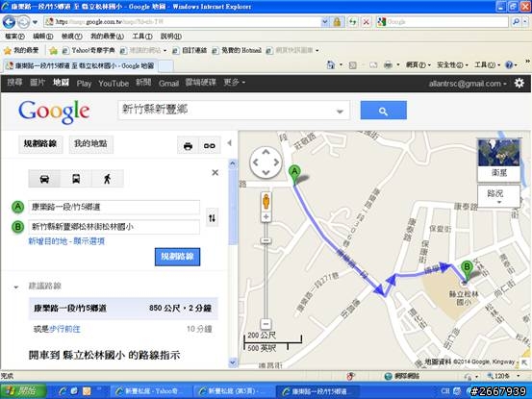Open the IE print toolbar icon
Viewport: 532px width, 399px height.
388,64
